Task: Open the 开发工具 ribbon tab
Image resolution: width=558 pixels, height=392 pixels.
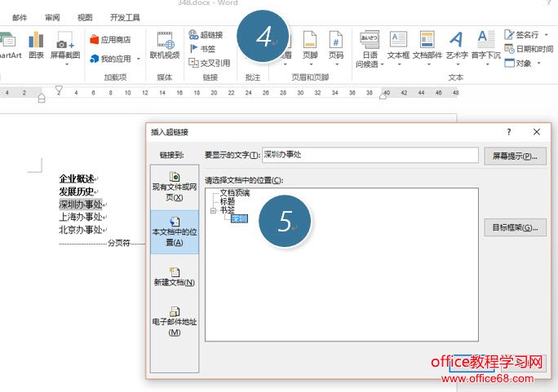Action: 125,17
